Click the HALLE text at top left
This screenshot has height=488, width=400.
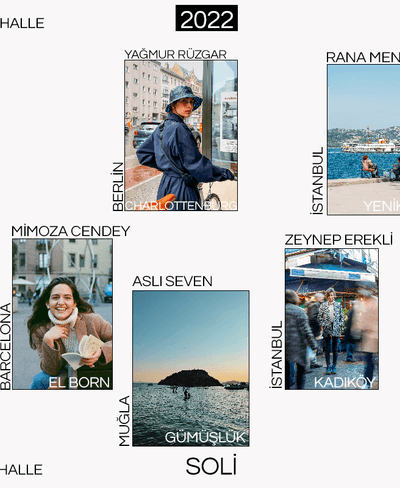point(22,23)
